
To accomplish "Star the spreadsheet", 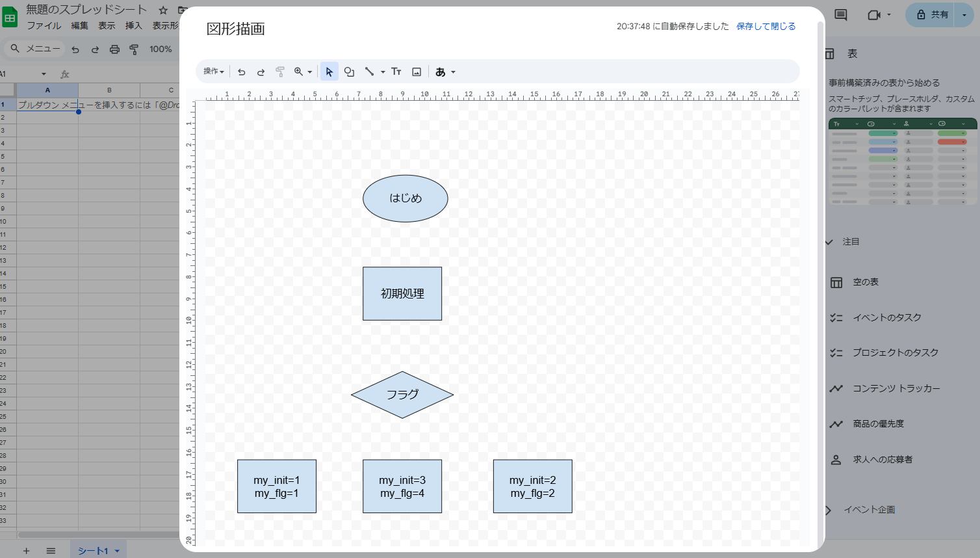I will pos(163,10).
